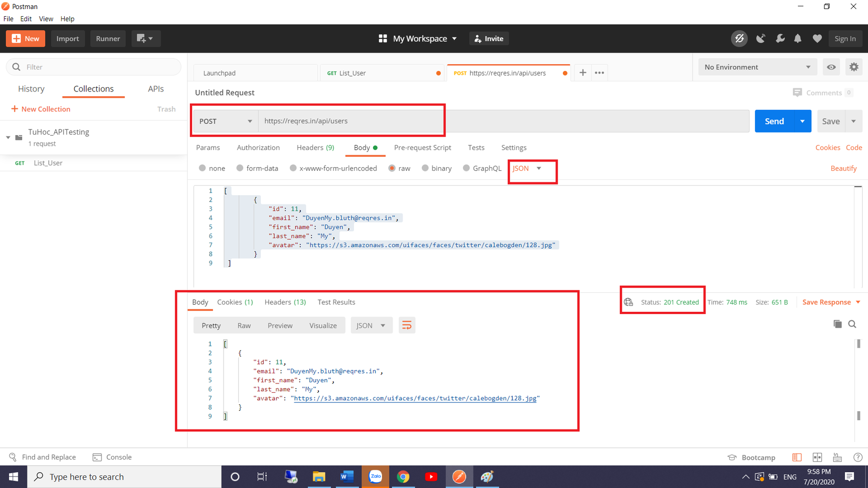This screenshot has height=488, width=868.
Task: Open the request body JSON format dropdown
Action: coord(527,168)
